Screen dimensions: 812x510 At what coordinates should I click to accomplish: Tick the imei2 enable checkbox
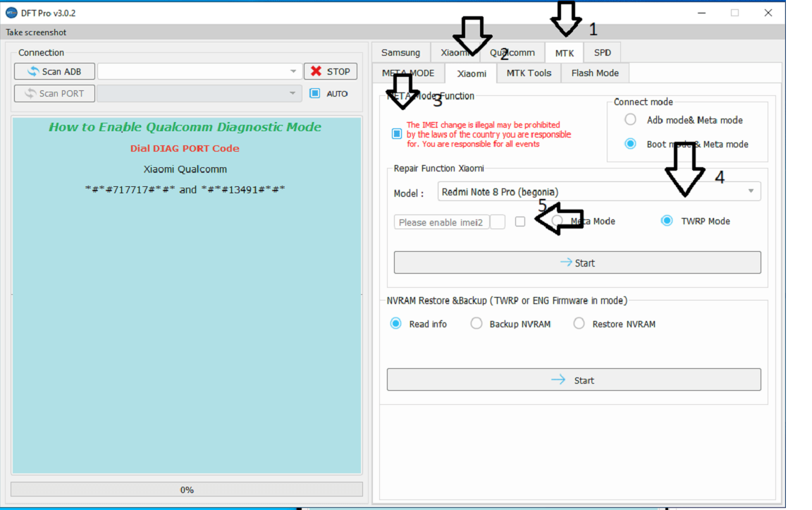coord(520,221)
